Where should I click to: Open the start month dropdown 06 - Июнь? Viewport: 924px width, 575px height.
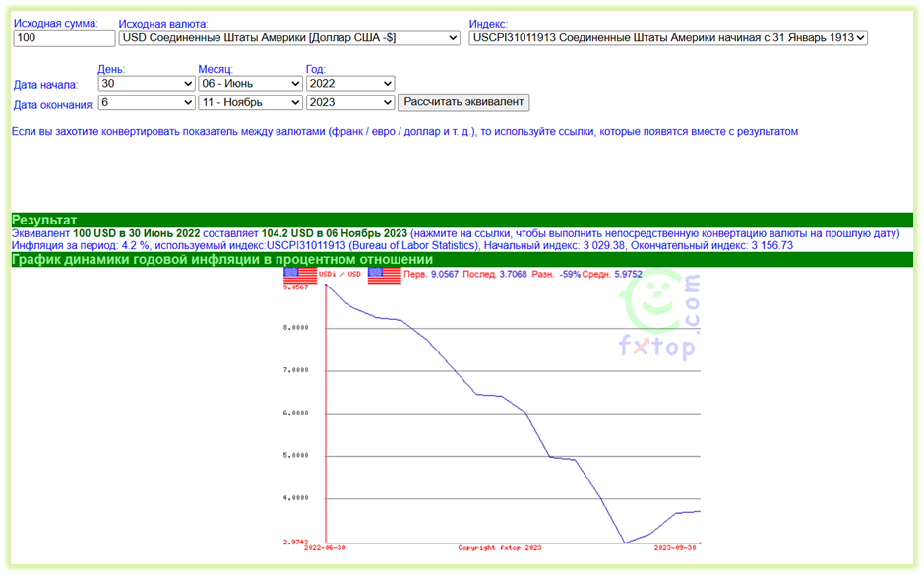(251, 84)
